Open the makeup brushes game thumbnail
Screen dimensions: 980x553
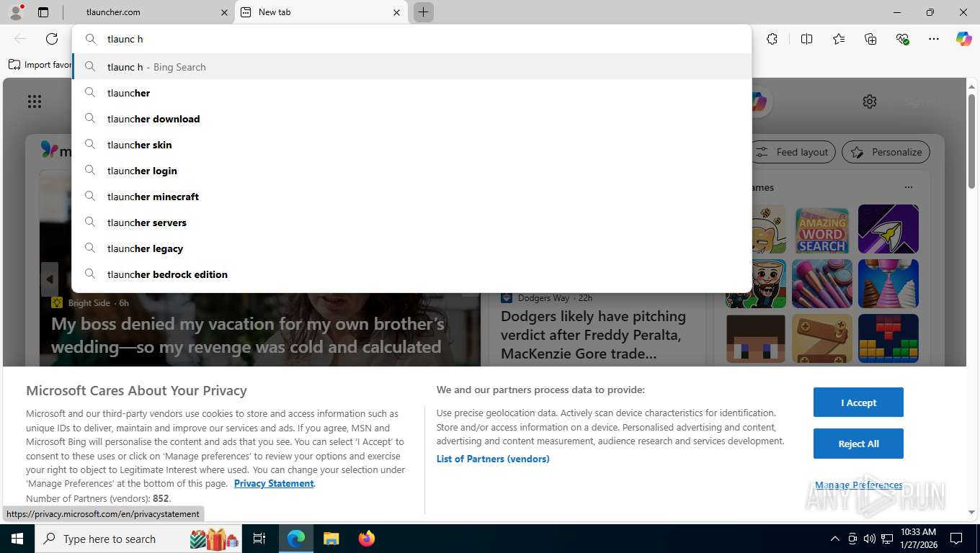tap(822, 284)
